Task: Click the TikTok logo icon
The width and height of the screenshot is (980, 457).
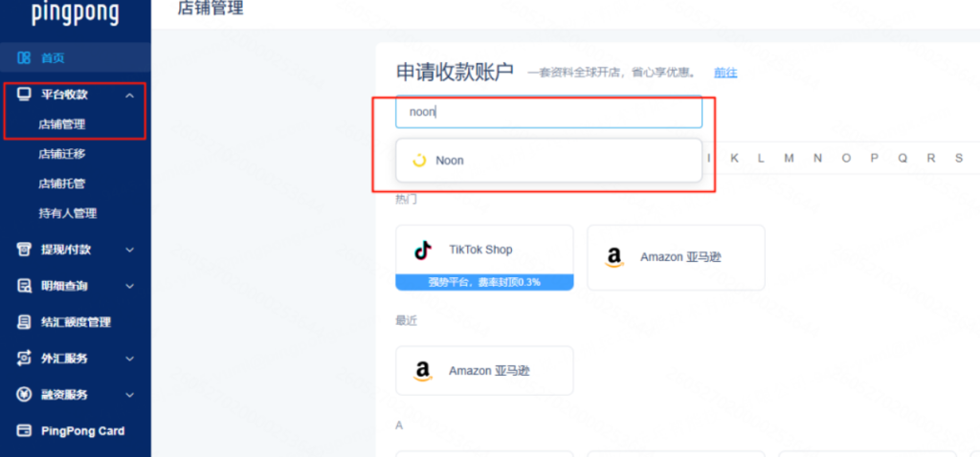Action: (x=423, y=250)
